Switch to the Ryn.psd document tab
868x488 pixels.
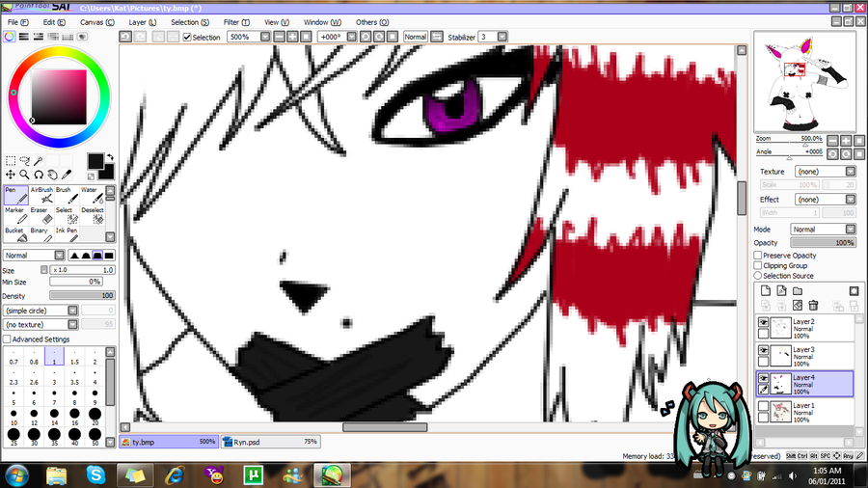pos(271,442)
